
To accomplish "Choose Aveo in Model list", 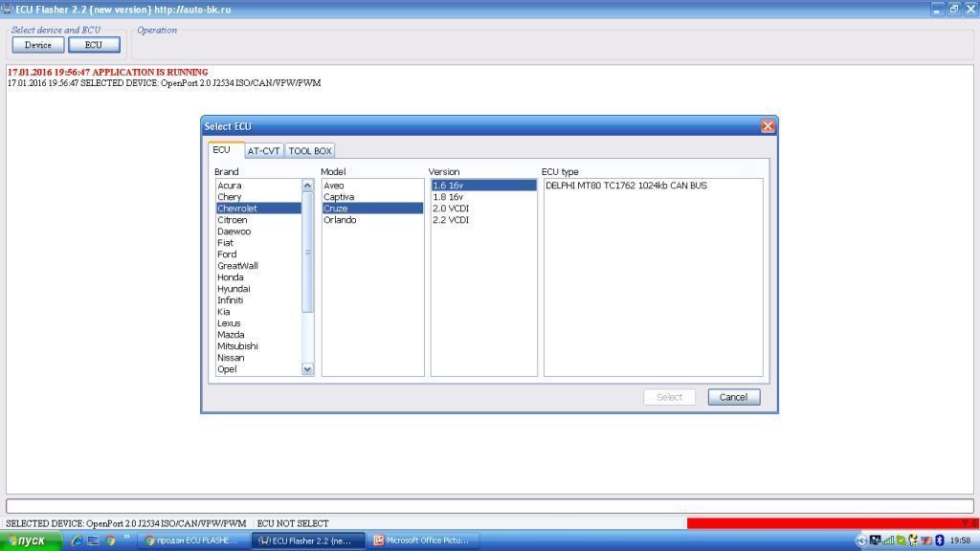I will tap(372, 186).
